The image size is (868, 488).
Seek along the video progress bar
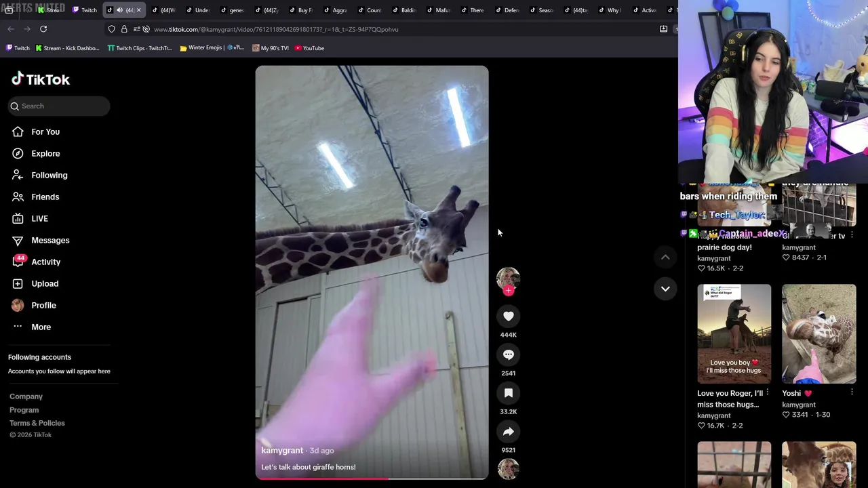[x=372, y=478]
